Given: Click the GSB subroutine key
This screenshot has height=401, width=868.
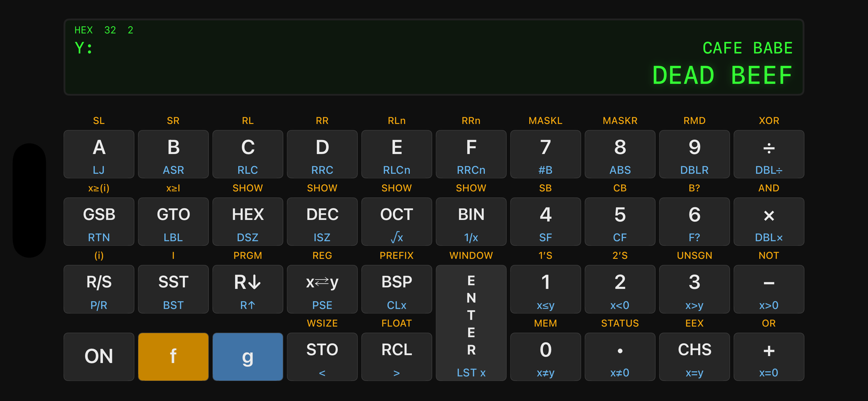Looking at the screenshot, I should tap(99, 221).
